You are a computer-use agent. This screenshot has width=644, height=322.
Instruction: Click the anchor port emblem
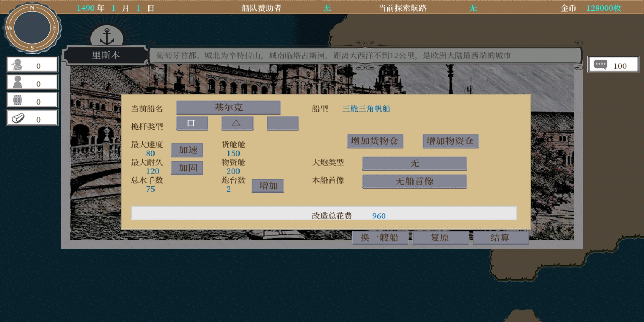point(107,36)
